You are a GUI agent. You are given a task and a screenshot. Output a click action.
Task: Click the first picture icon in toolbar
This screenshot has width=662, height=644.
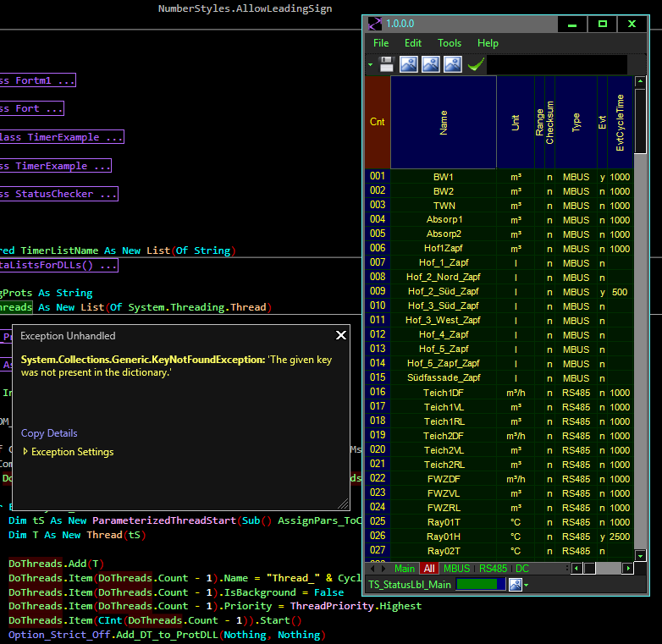click(409, 64)
